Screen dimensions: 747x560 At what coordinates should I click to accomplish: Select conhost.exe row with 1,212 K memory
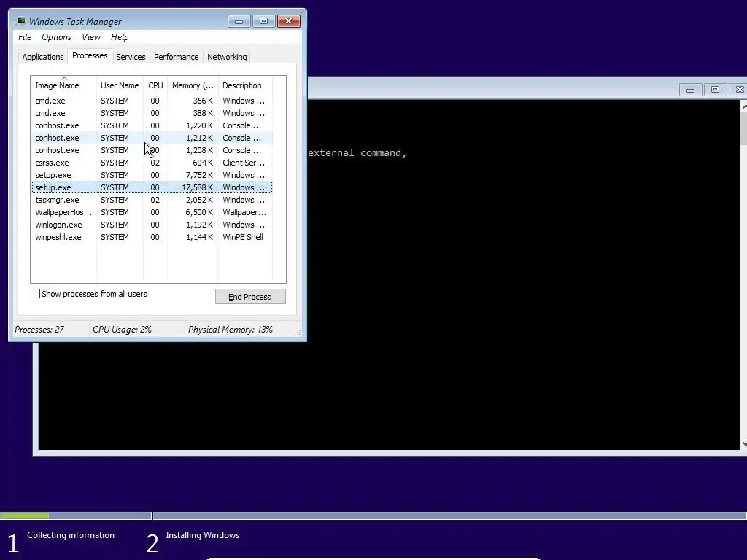click(x=152, y=138)
